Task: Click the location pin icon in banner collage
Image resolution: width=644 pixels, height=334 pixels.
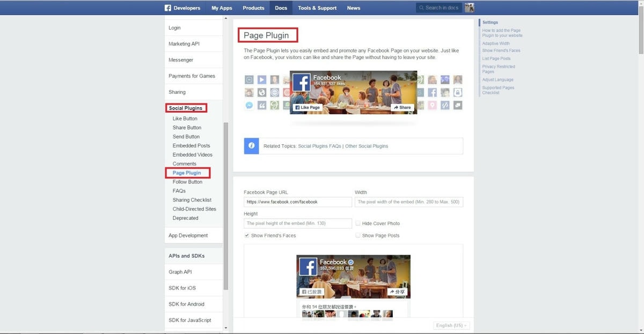Action: 432,105
